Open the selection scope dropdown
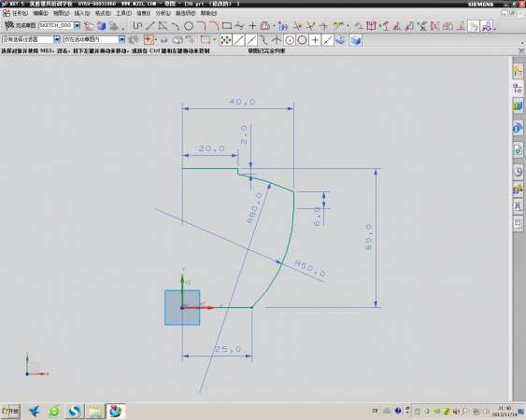 tap(121, 39)
